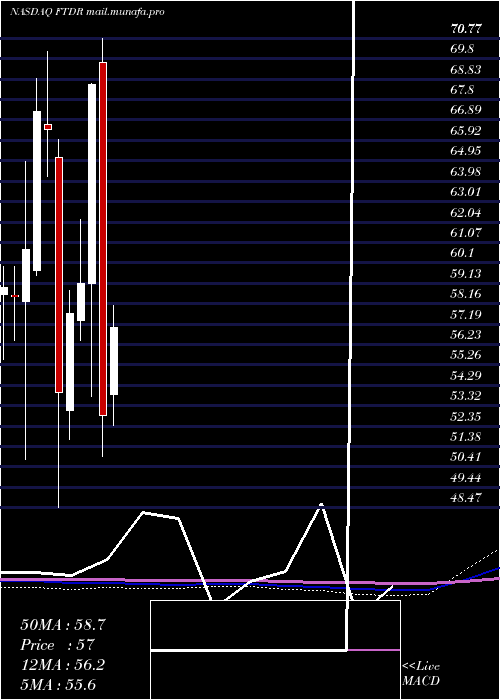
Task: Click the last white candlestick on the right
Action: coord(114,361)
